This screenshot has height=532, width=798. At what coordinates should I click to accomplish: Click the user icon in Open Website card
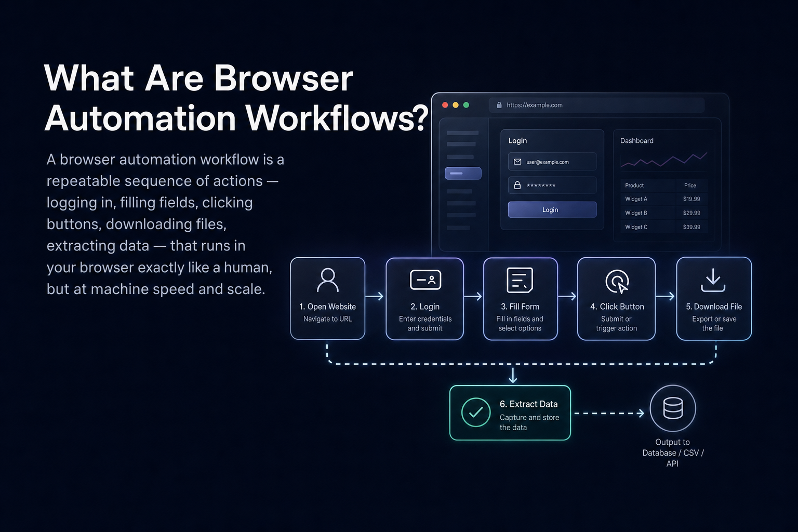pyautogui.click(x=328, y=280)
